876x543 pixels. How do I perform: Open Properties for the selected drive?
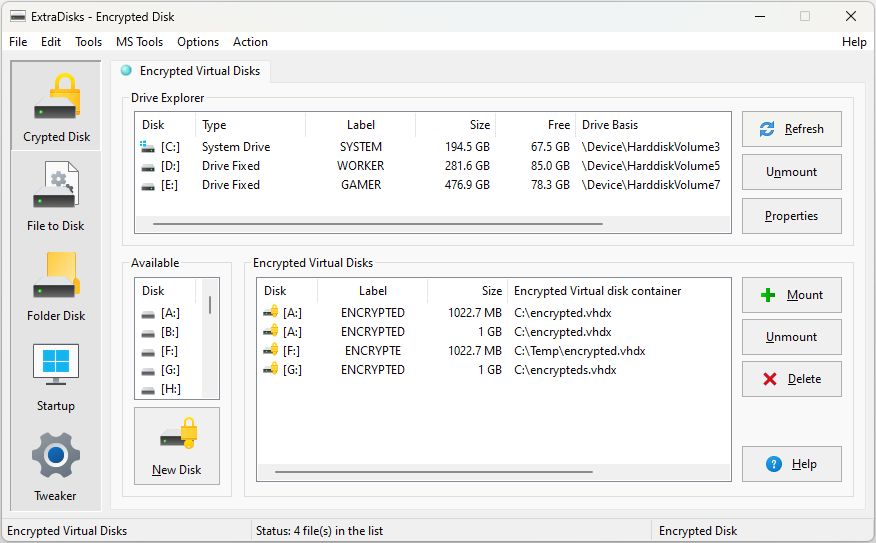pos(791,216)
